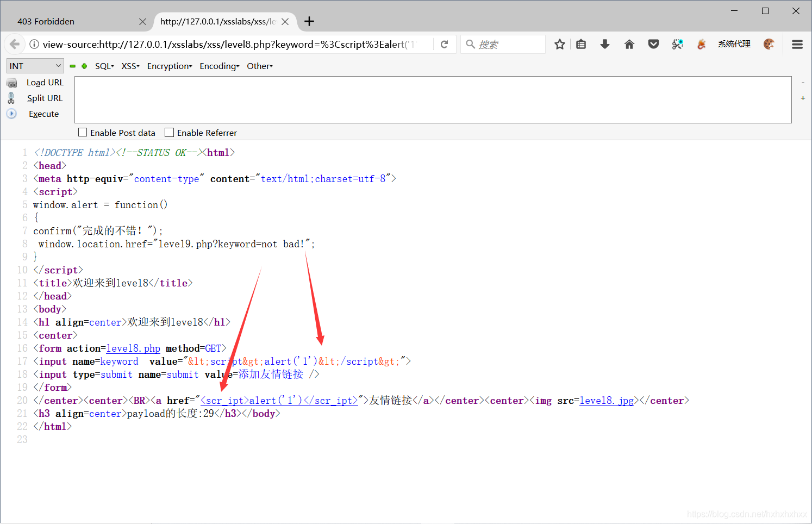
Task: Click the 'window.alert = function()' source line
Action: pyautogui.click(x=101, y=205)
